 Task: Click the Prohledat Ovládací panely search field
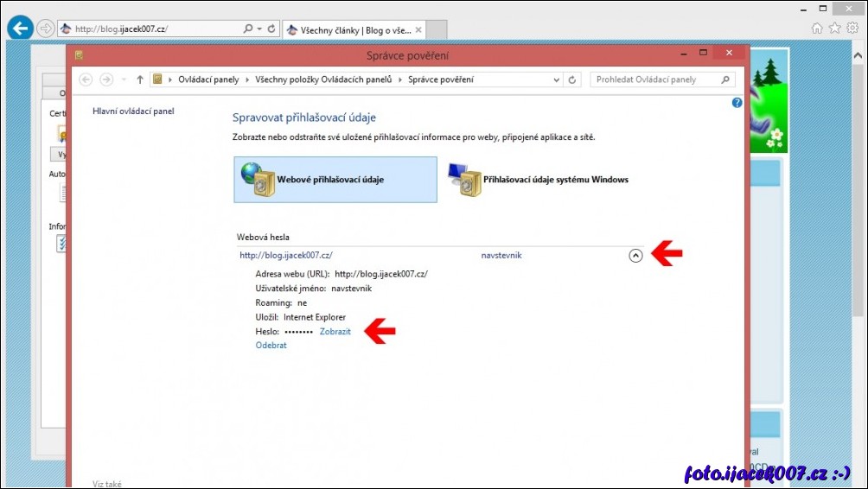[x=655, y=79]
